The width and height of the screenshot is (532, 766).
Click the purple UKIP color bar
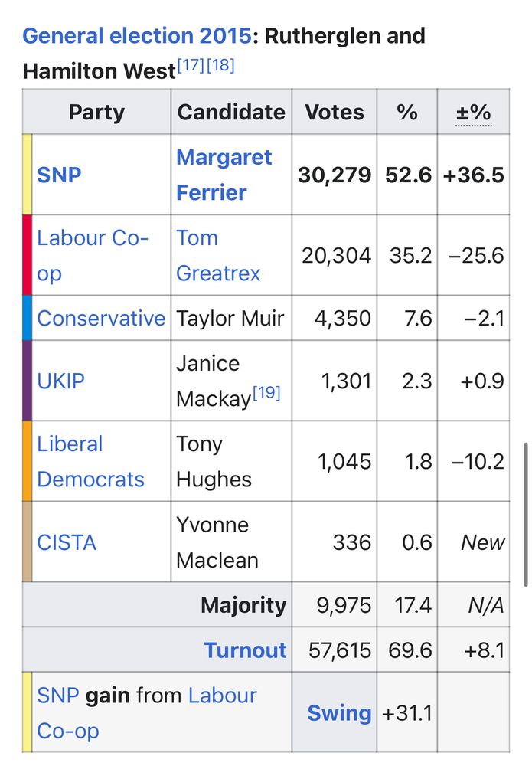(x=27, y=381)
